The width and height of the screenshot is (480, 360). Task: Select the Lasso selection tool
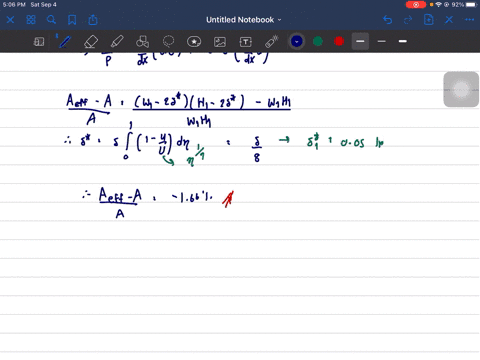tap(168, 42)
